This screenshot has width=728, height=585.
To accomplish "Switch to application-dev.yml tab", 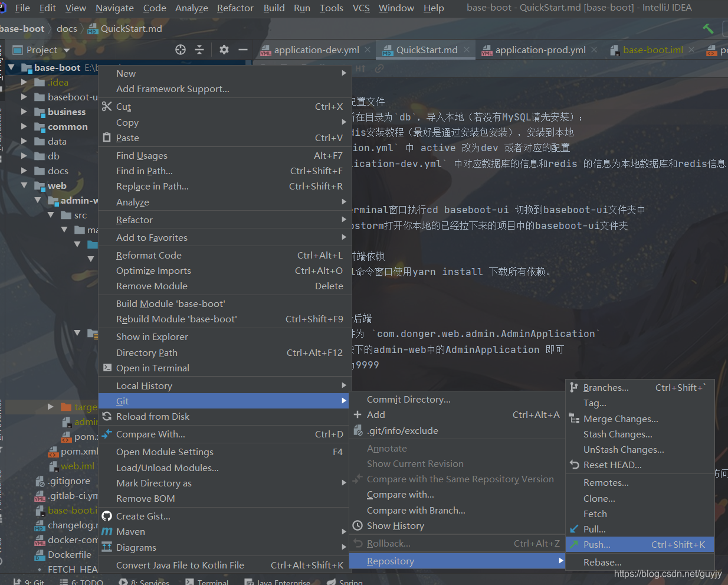I will (x=316, y=50).
